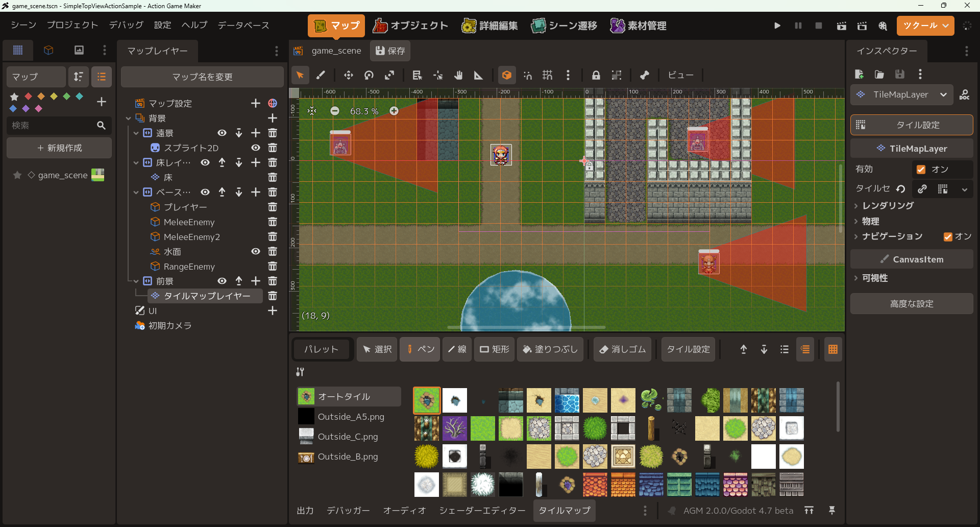980x527 pixels.
Task: Select the arrow select tool in the map toolbar
Action: tap(300, 75)
